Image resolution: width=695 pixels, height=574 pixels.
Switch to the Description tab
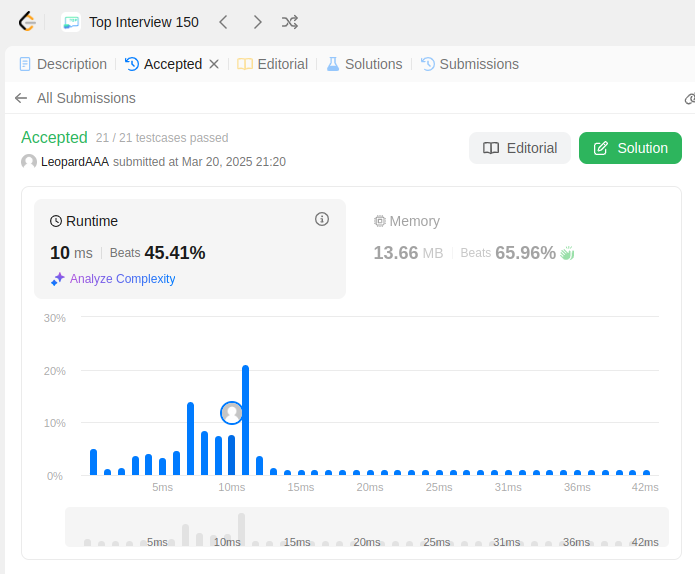[x=63, y=64]
